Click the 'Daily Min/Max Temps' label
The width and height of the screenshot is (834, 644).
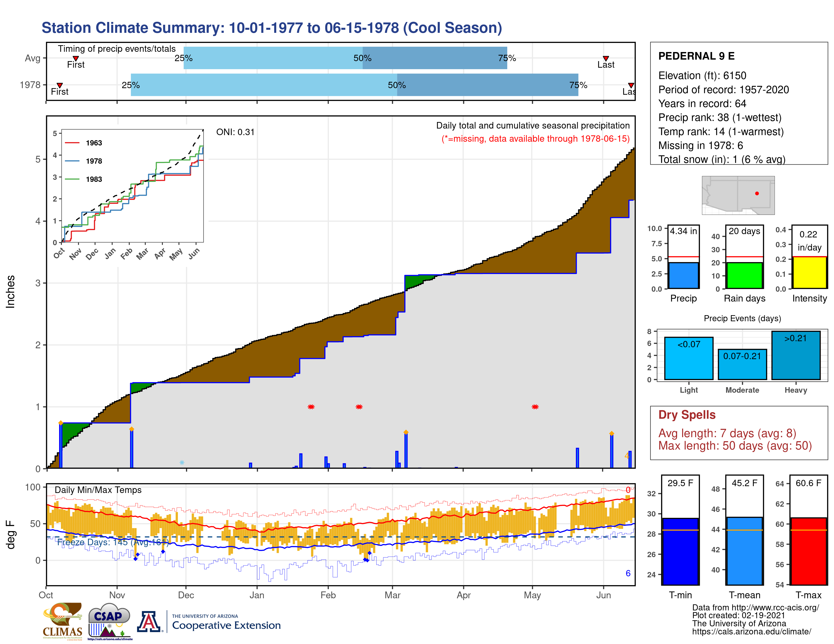click(x=98, y=490)
